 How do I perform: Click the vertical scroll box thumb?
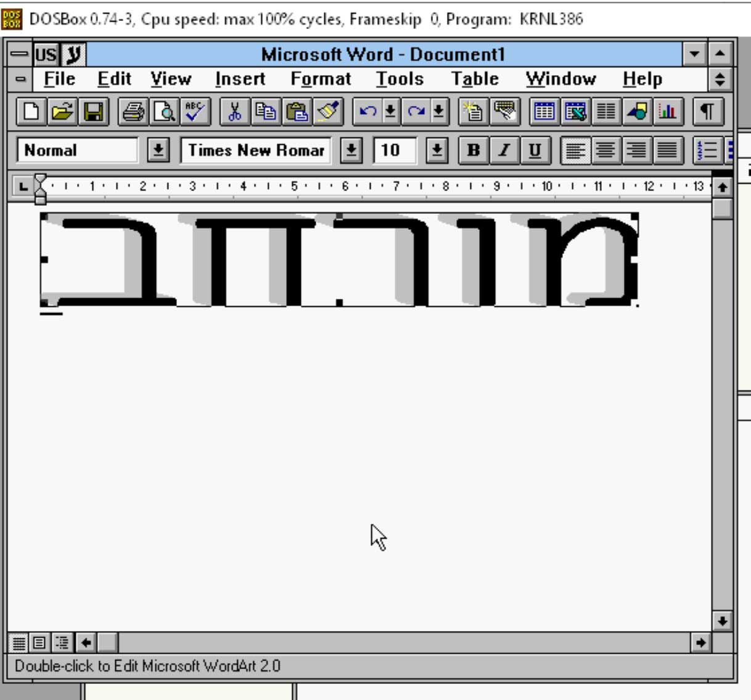pyautogui.click(x=722, y=208)
